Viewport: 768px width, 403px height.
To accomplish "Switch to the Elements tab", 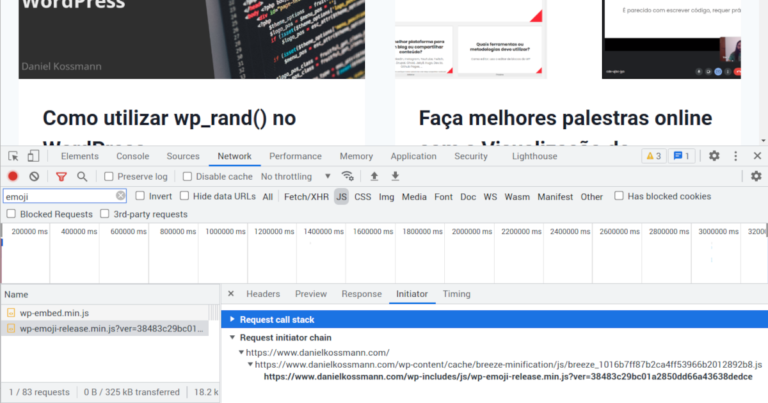I will [x=79, y=156].
